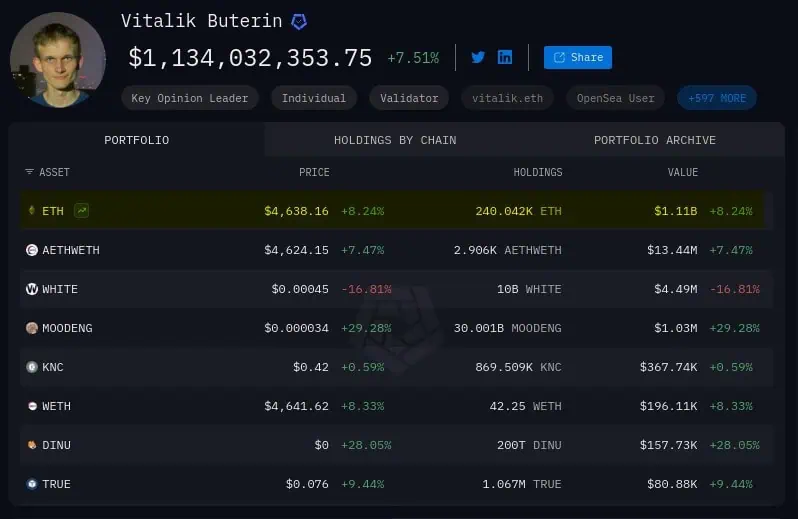798x519 pixels.
Task: Click the 30.001B MOODENG holdings
Action: (507, 328)
